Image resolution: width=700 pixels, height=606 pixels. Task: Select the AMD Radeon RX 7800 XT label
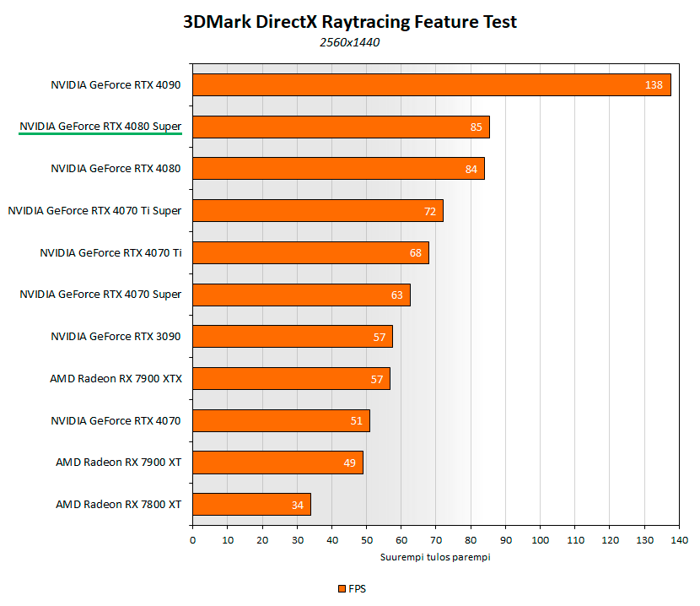[119, 504]
